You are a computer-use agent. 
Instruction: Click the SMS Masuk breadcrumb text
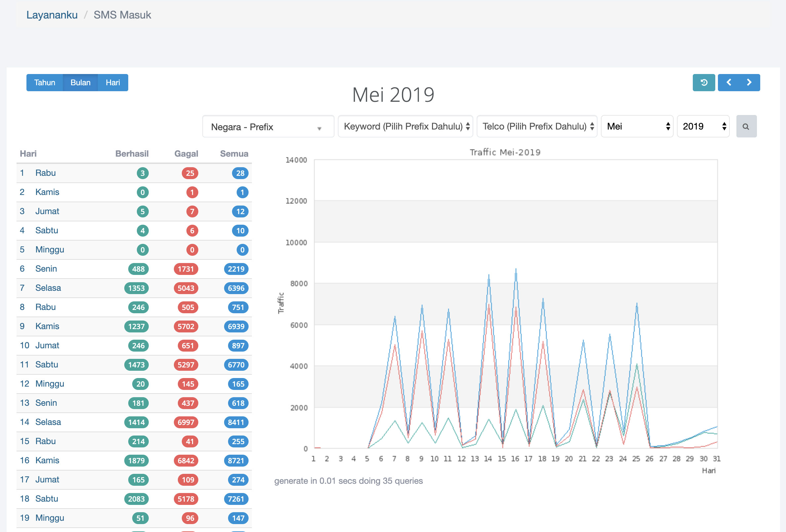122,15
